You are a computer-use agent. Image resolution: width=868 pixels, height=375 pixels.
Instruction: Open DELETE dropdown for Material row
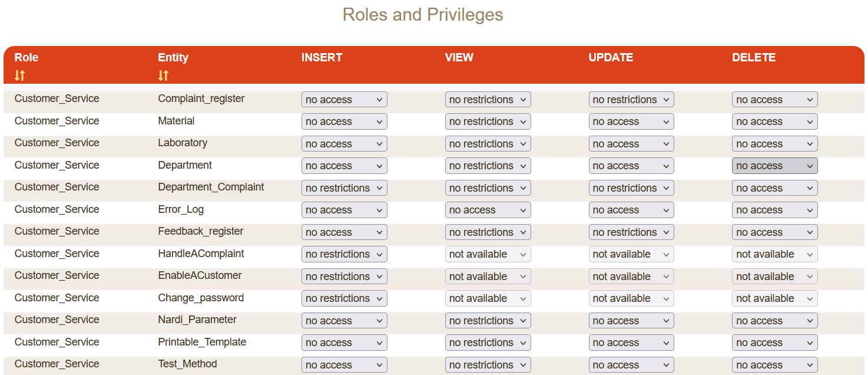[775, 121]
